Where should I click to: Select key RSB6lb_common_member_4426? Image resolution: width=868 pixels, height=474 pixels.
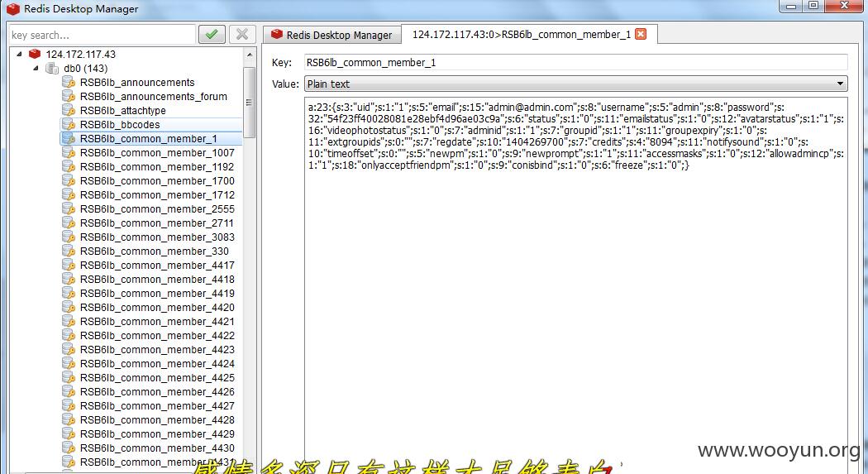pos(157,392)
